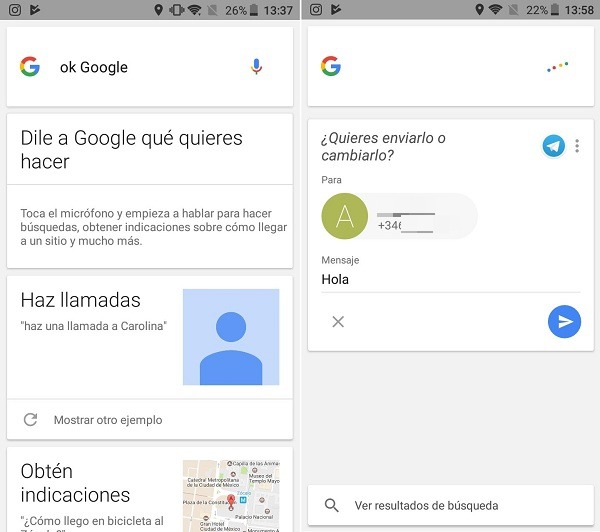
Task: Tap the colored Google listening dots
Action: click(x=557, y=67)
